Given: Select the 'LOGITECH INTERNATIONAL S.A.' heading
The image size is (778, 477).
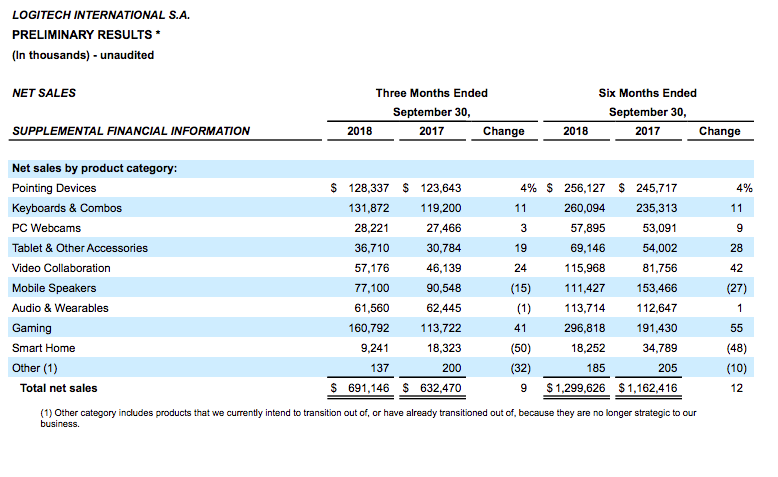Looking at the screenshot, I should [x=101, y=15].
